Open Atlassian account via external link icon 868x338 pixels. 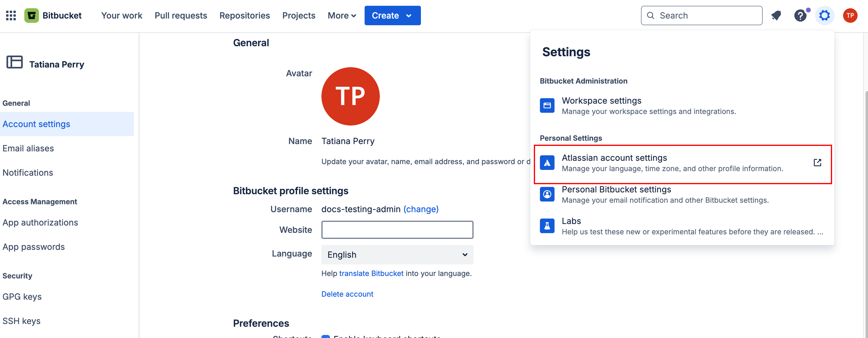point(817,162)
